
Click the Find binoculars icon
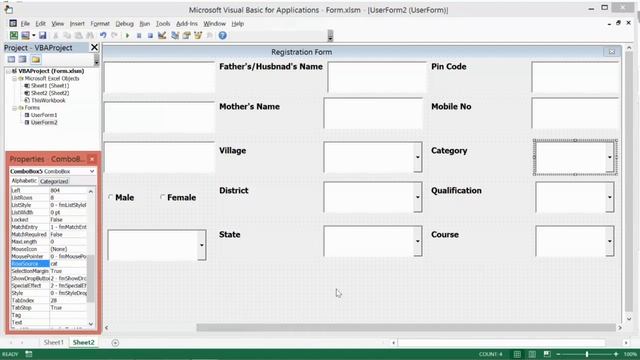pos(90,36)
